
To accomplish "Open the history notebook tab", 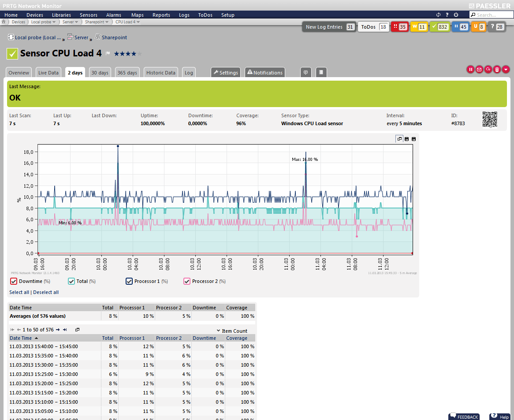I will 321,72.
